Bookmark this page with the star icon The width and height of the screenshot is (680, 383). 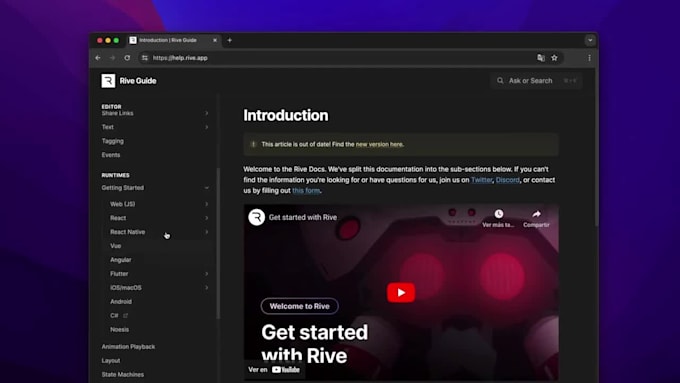554,58
